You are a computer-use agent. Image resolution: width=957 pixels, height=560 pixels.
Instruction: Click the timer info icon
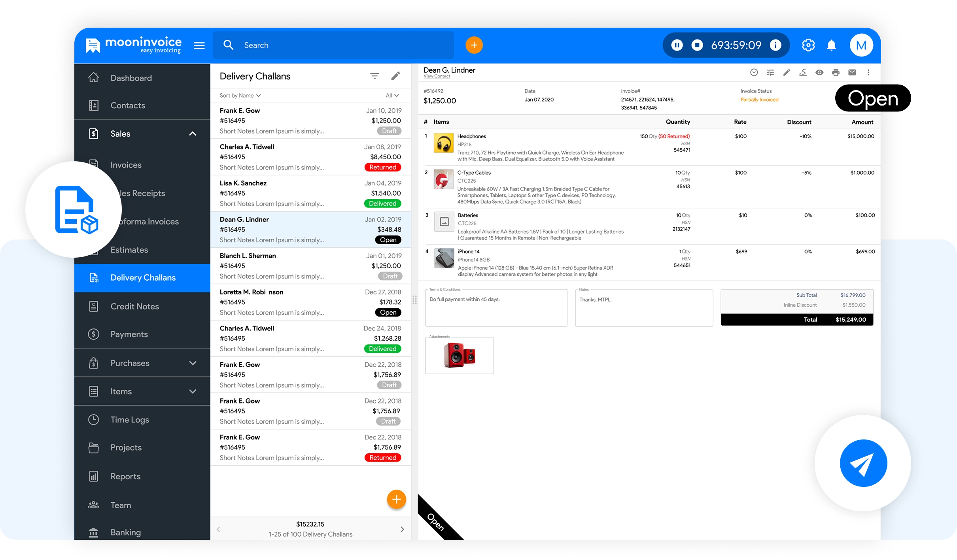click(775, 45)
